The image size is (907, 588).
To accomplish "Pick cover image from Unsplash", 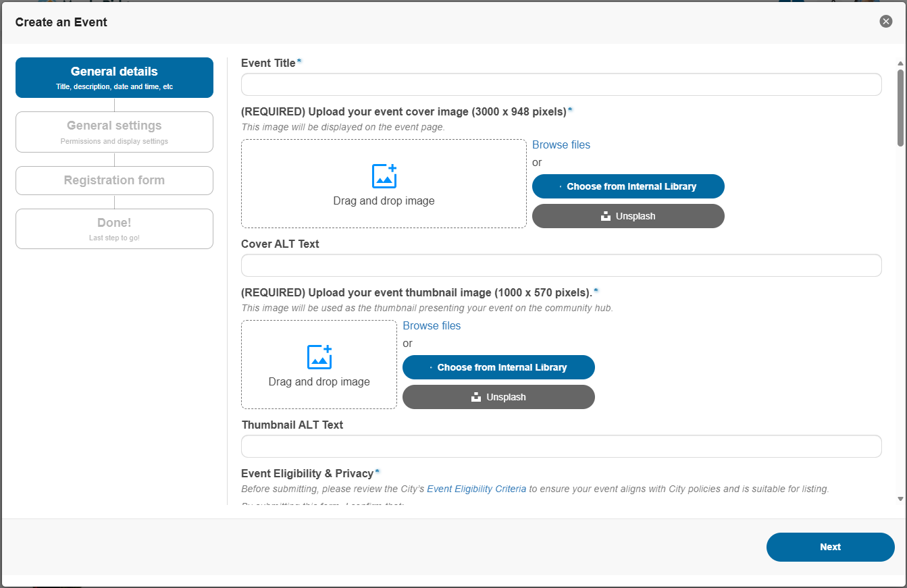I will point(628,216).
